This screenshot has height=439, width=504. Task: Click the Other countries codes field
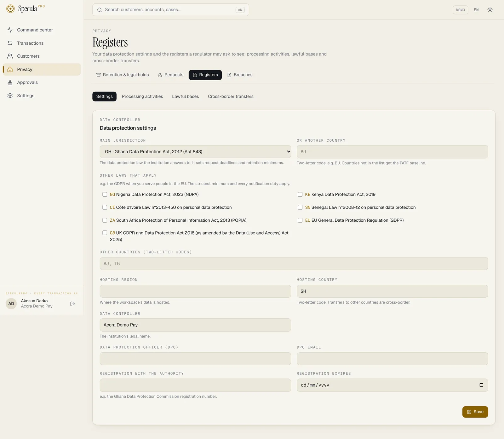pyautogui.click(x=294, y=264)
